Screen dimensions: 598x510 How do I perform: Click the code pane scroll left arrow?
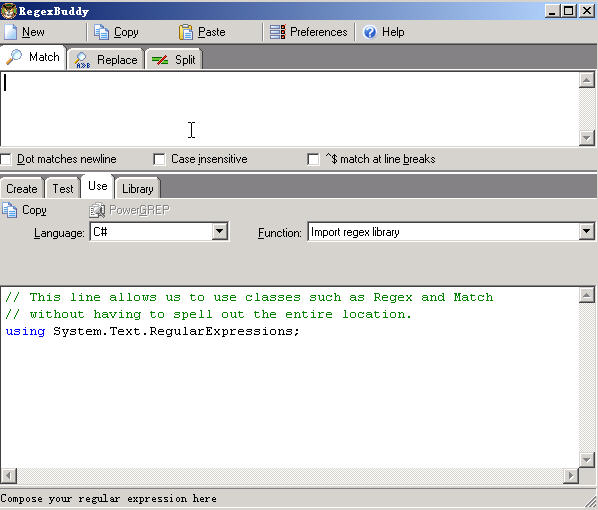point(8,476)
